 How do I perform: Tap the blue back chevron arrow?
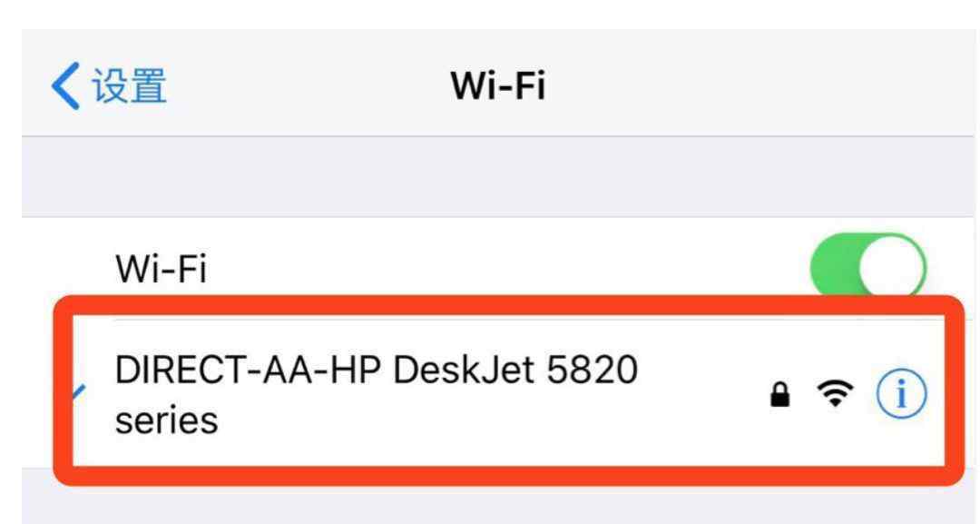(x=65, y=85)
